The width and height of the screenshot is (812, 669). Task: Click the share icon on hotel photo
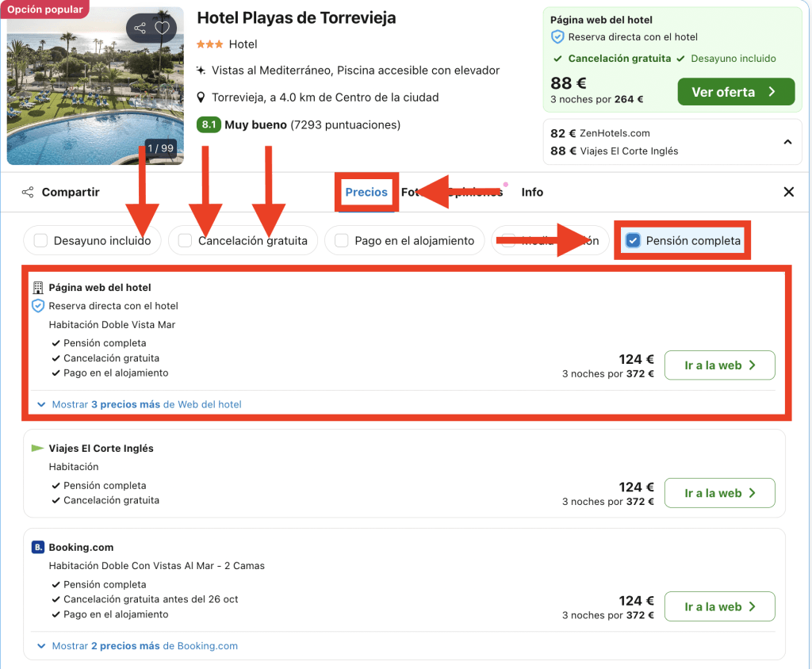[140, 29]
